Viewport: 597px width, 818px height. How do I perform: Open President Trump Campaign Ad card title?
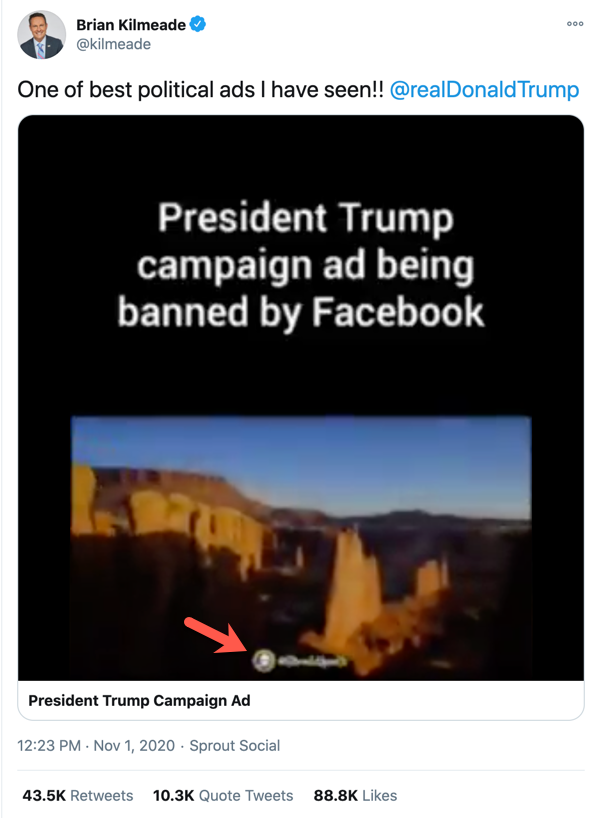[139, 700]
